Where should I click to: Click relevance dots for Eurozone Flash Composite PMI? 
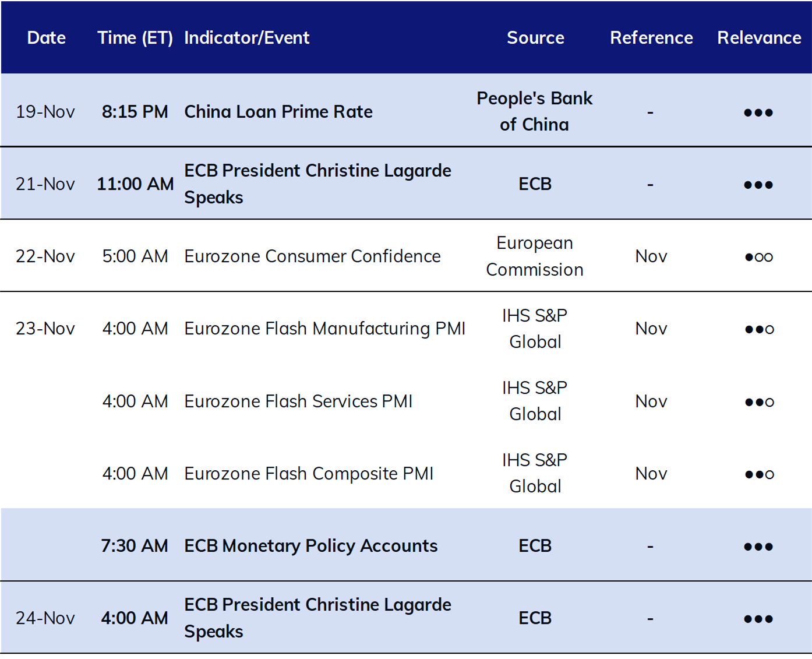point(759,474)
